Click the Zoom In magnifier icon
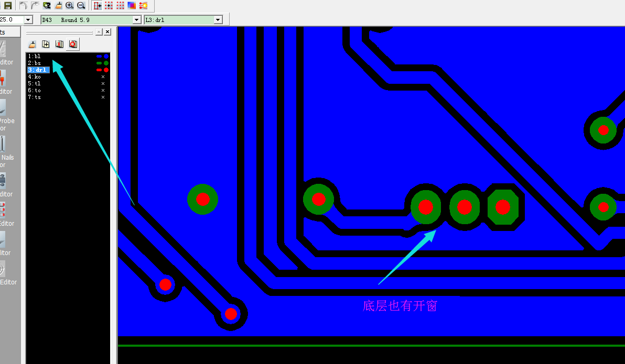 [x=70, y=5]
